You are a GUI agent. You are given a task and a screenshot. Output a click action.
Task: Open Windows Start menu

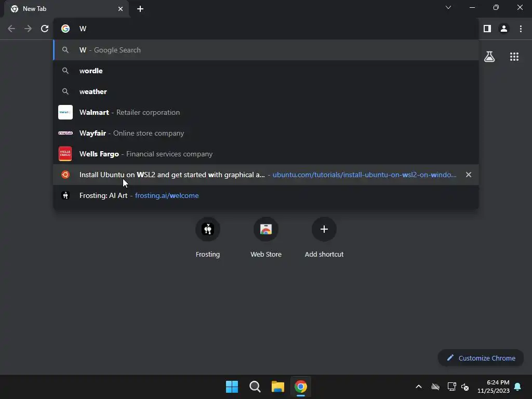pyautogui.click(x=232, y=387)
